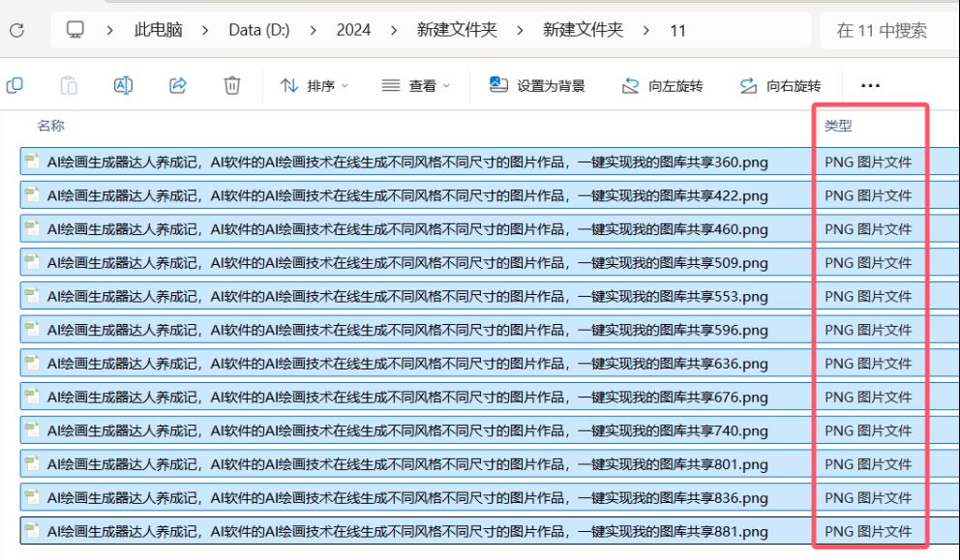Image resolution: width=960 pixels, height=560 pixels.
Task: Open the 查看 view dropdown
Action: 416,86
